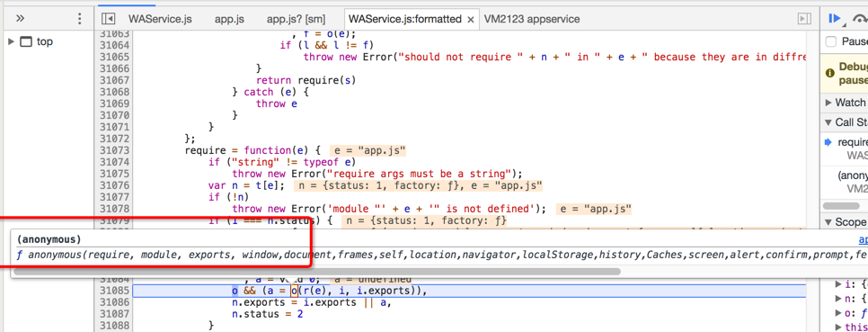Viewport: 868px width, 332px height.
Task: Collapse the Scope section
Action: click(x=828, y=222)
